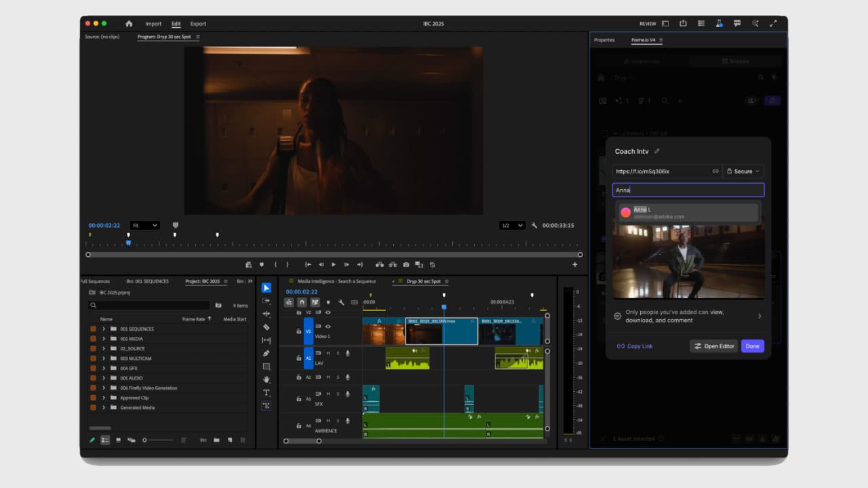868x488 pixels.
Task: Open the Export menu item
Action: [x=198, y=23]
